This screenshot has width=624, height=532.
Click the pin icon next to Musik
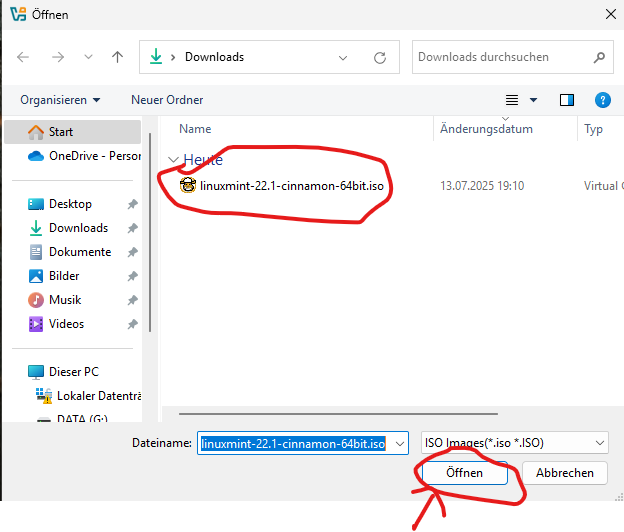click(133, 300)
